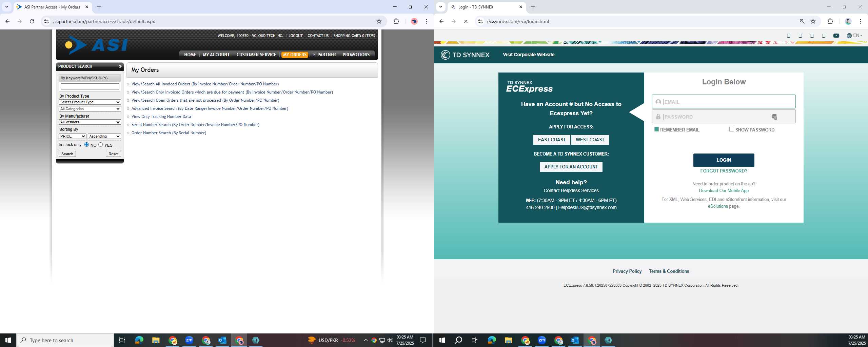The image size is (868, 347).
Task: Select the In-stock only NO radio button
Action: (x=87, y=145)
